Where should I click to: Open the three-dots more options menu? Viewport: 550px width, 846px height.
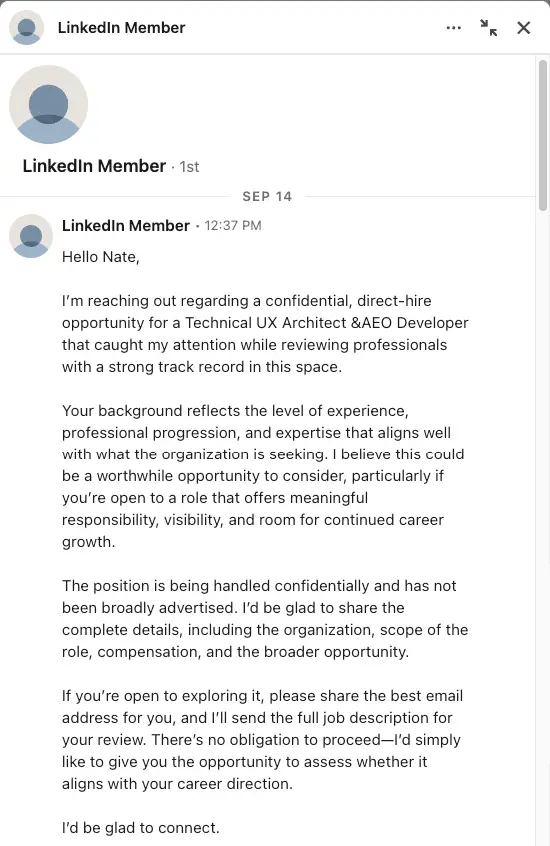[453, 28]
